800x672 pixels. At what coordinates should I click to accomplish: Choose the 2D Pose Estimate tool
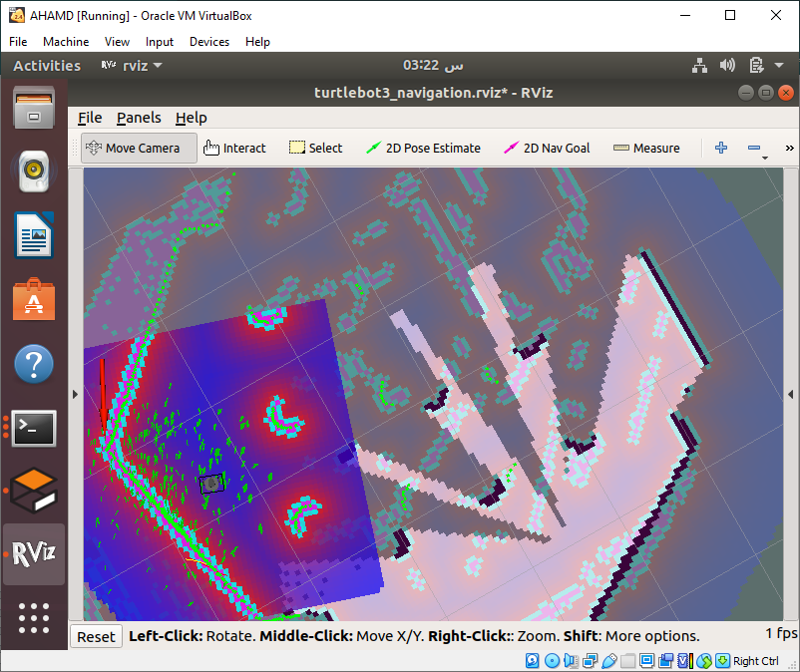pyautogui.click(x=424, y=149)
